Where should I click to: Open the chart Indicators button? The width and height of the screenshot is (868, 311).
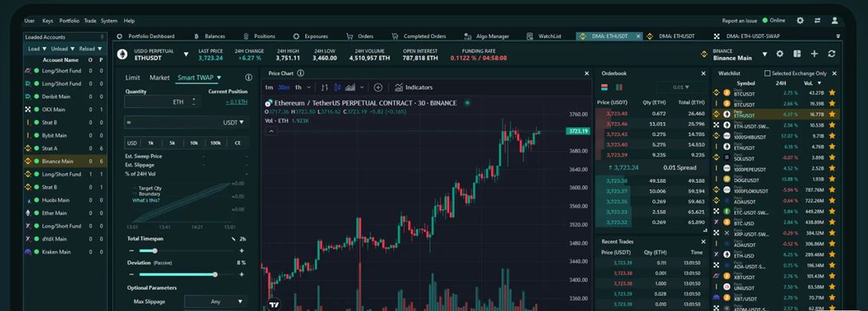tap(413, 87)
